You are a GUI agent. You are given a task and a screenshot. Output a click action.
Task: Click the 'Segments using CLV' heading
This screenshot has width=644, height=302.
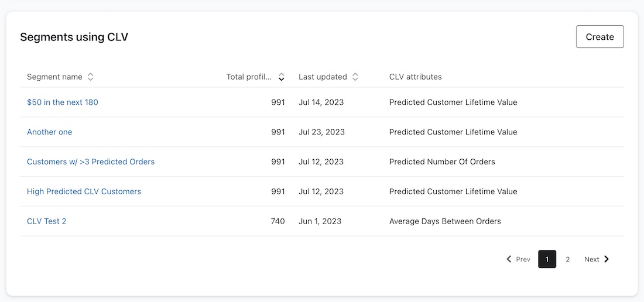pyautogui.click(x=74, y=37)
